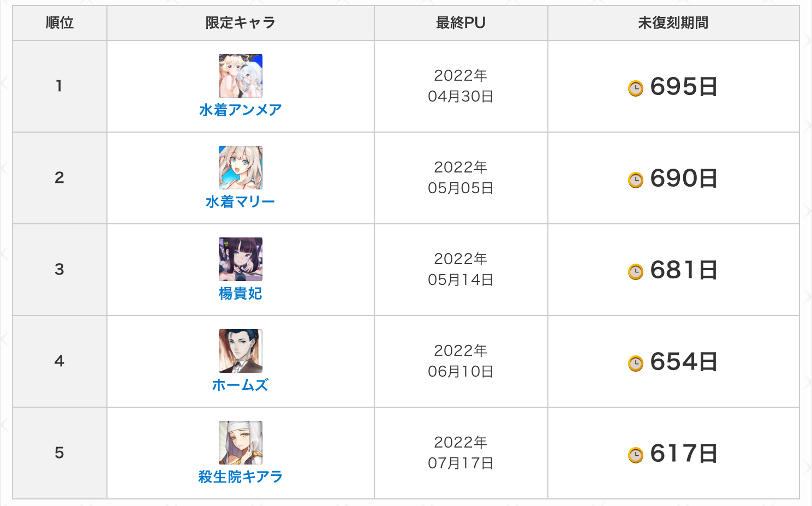The image size is (812, 506).
Task: Click the clock icon beside 690日
Action: 636,180
